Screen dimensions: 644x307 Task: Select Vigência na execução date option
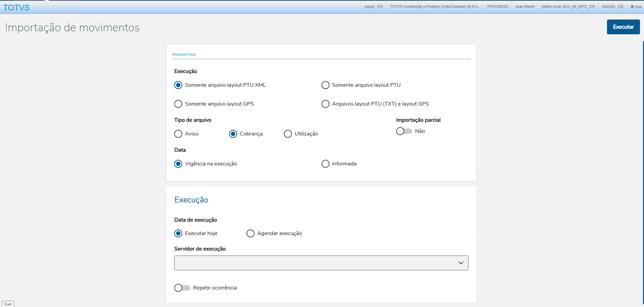178,164
